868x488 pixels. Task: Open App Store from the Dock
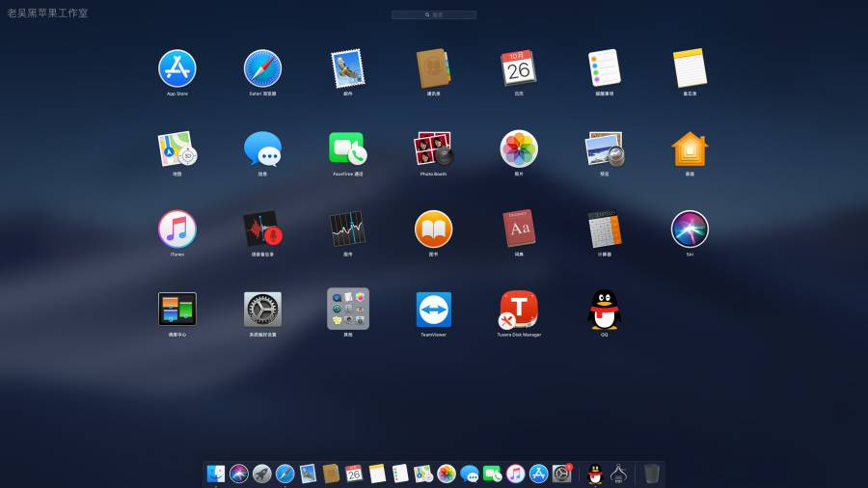[x=538, y=474]
